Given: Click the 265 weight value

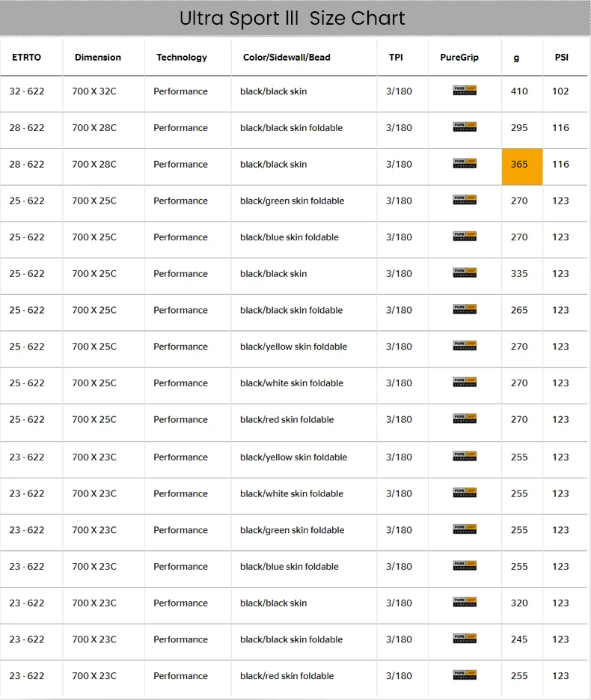Looking at the screenshot, I should coord(519,310).
